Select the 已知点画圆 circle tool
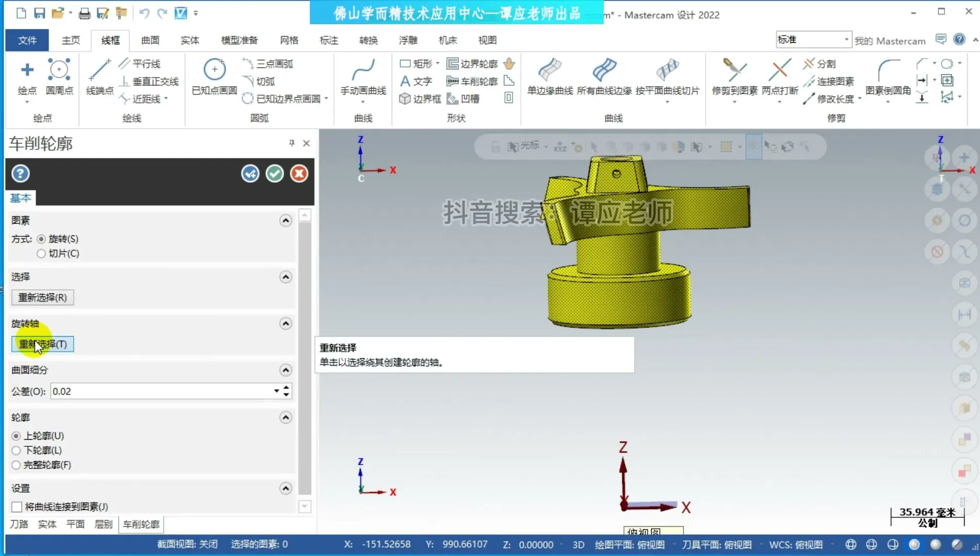Viewport: 980px width, 556px height. click(x=214, y=77)
